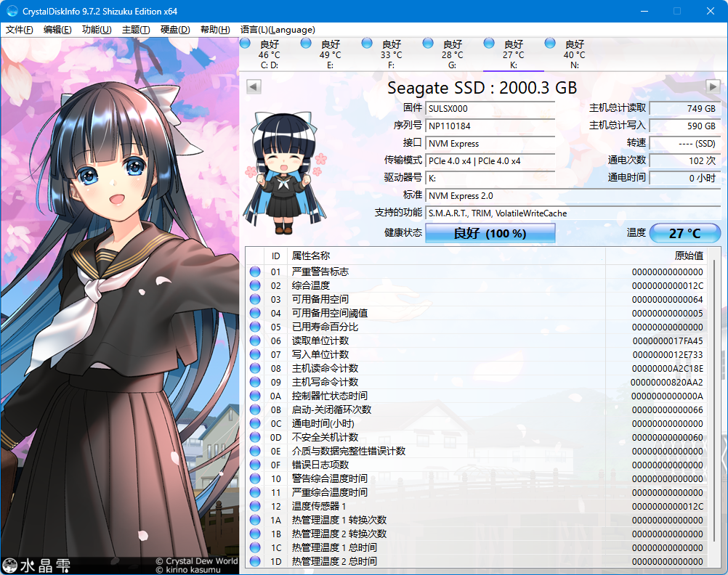Switch to the C: D: disk tab
Screen dimensions: 728x575
(270, 54)
